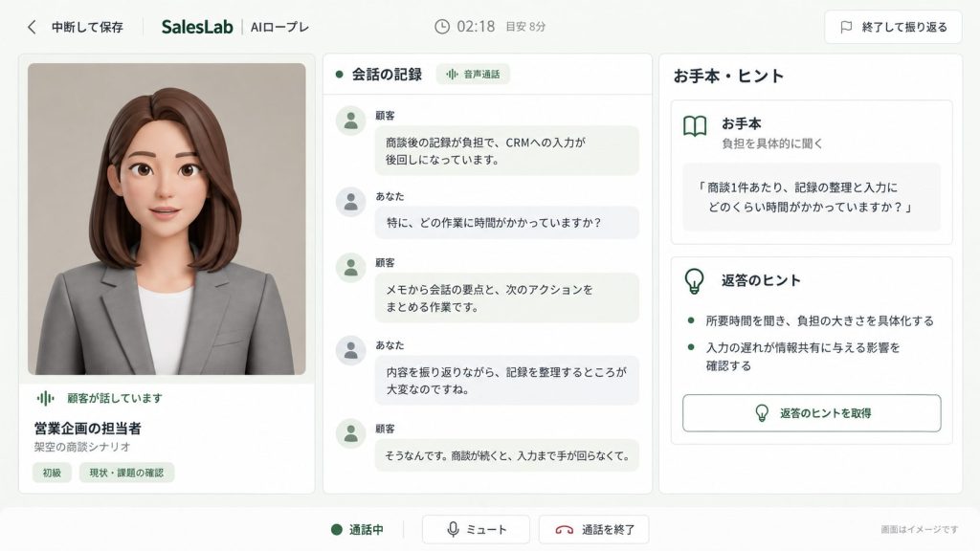Image resolution: width=980 pixels, height=551 pixels.
Task: Click the clock icon next to 02:18
Action: tap(442, 26)
